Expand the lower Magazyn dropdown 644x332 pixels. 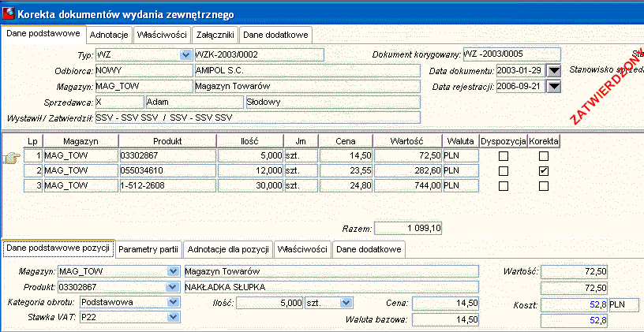click(x=173, y=271)
